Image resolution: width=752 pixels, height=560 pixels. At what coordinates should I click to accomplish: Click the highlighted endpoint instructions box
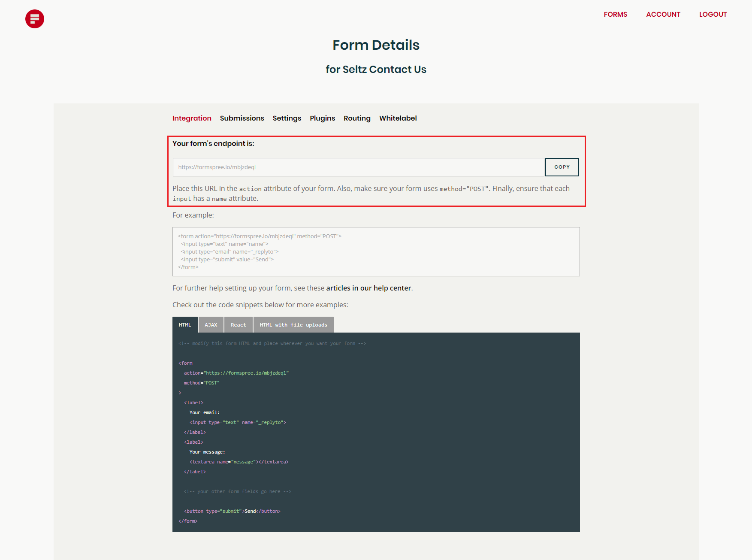pyautogui.click(x=376, y=171)
